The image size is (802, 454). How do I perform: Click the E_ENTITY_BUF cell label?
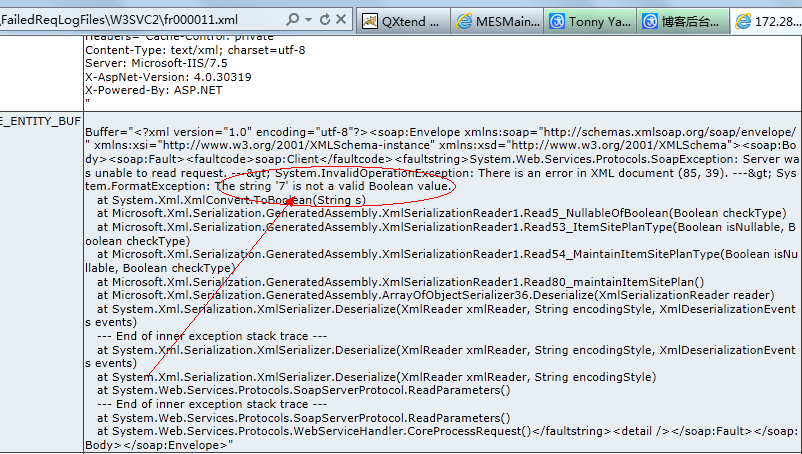pos(40,121)
